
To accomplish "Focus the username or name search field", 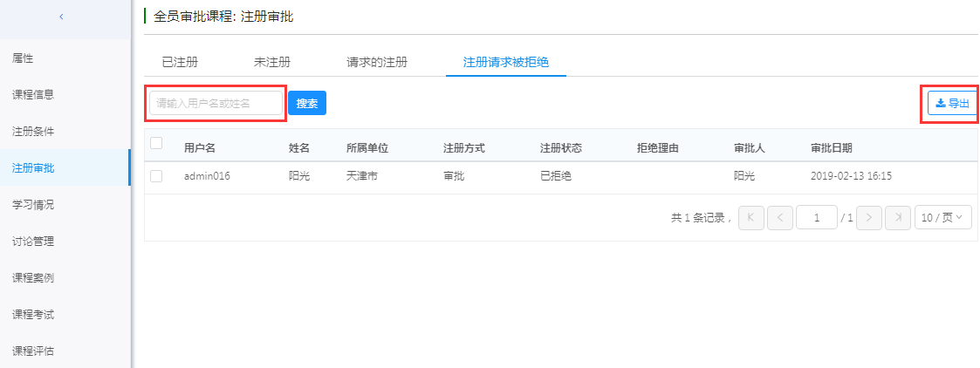I will [216, 103].
